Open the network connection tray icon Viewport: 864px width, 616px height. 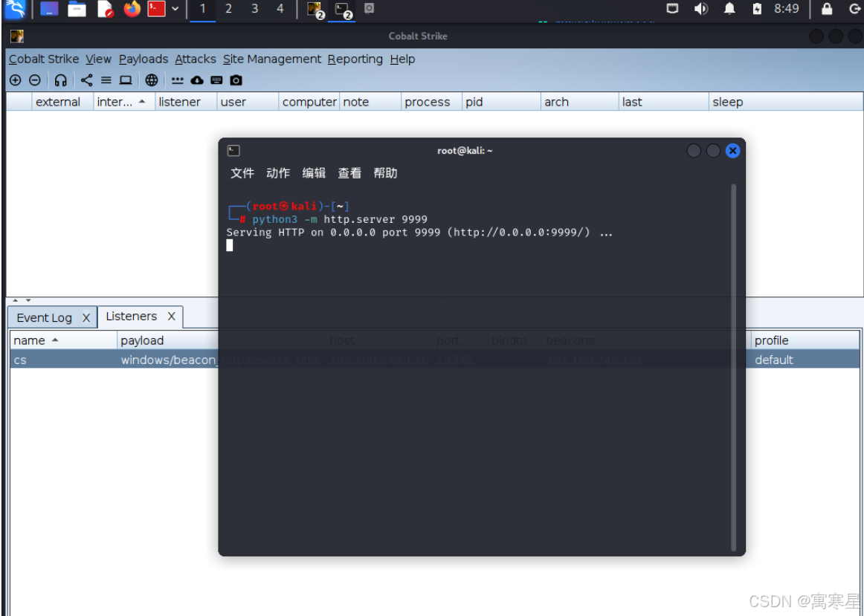tap(672, 8)
